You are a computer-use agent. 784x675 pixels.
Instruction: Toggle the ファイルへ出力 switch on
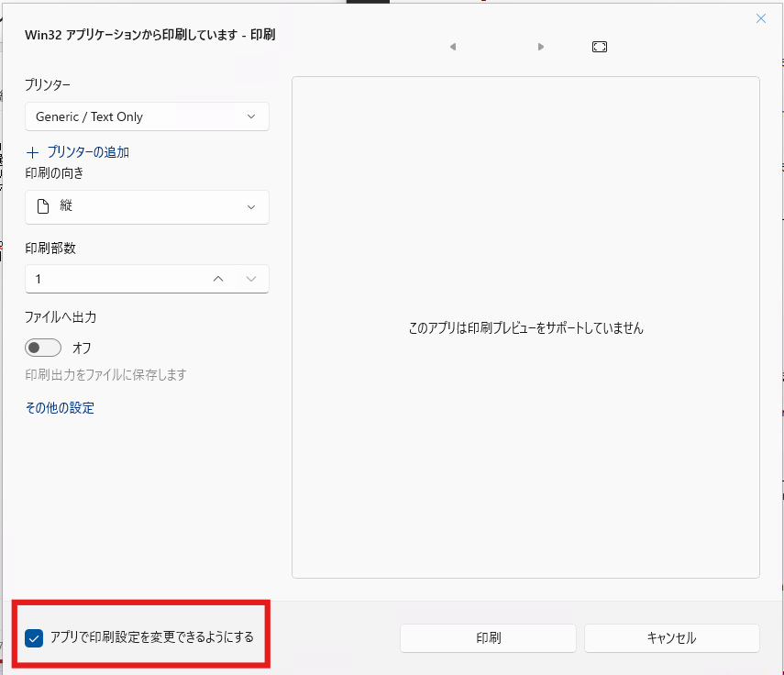click(43, 348)
